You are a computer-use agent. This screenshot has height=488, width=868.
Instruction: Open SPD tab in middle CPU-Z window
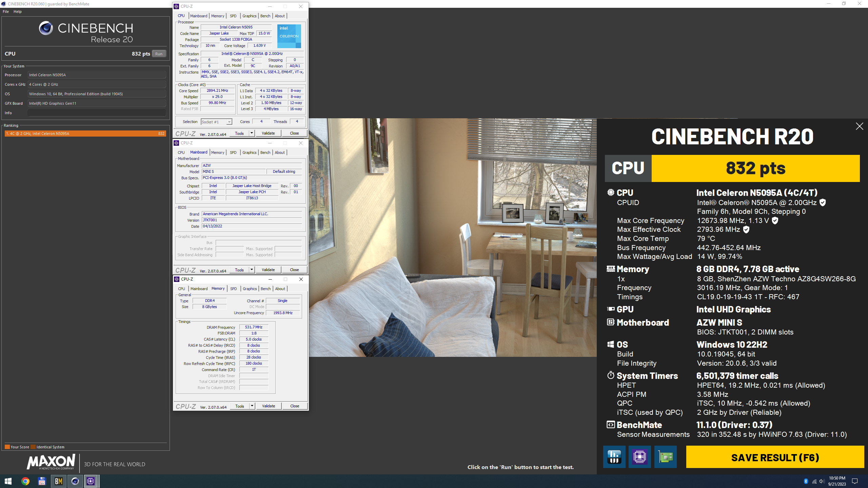233,152
